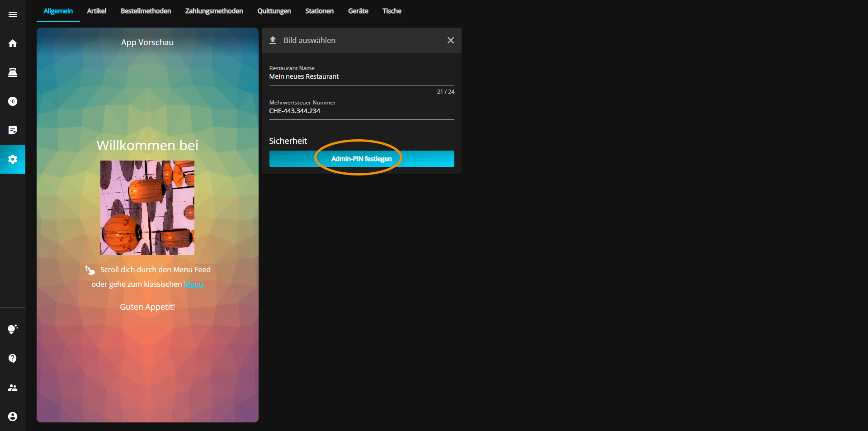Edit the Mehrwertsteuer Nummer field
868x431 pixels.
pos(362,111)
